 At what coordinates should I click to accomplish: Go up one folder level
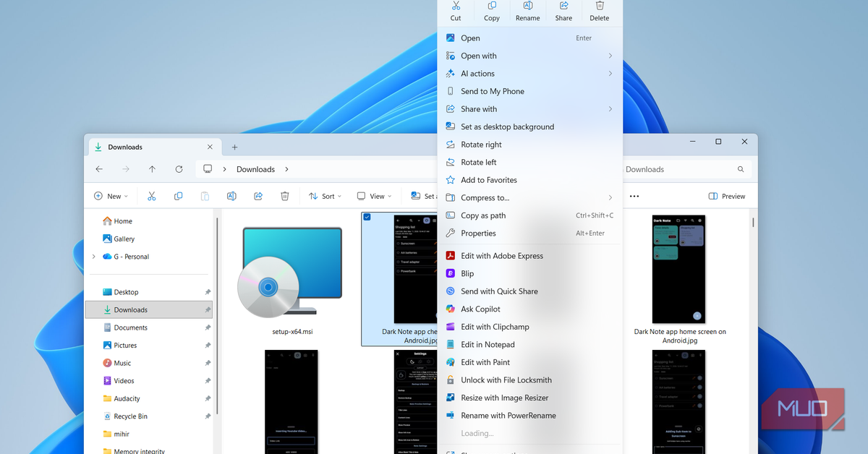152,169
